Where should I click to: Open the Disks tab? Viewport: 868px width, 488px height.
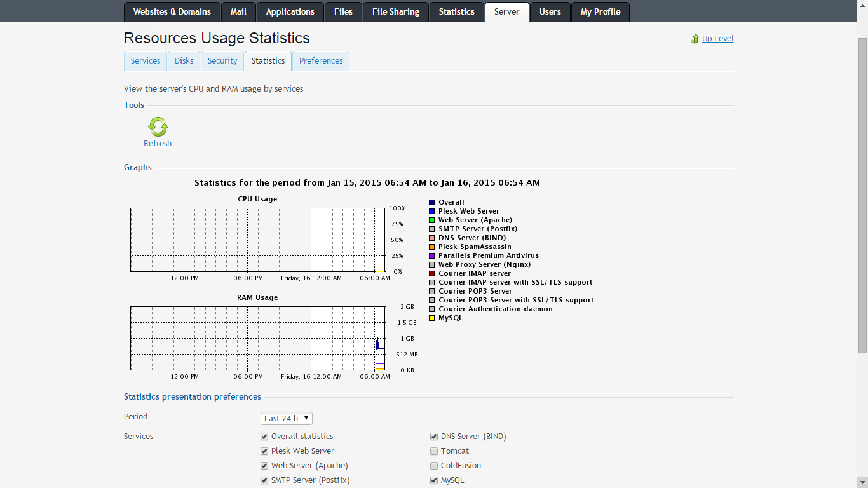pyautogui.click(x=184, y=61)
